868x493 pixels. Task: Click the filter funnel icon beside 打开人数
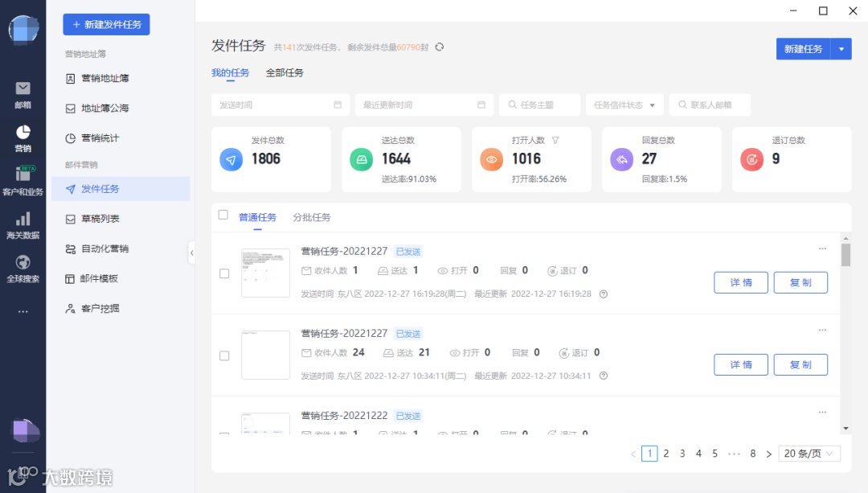(555, 140)
